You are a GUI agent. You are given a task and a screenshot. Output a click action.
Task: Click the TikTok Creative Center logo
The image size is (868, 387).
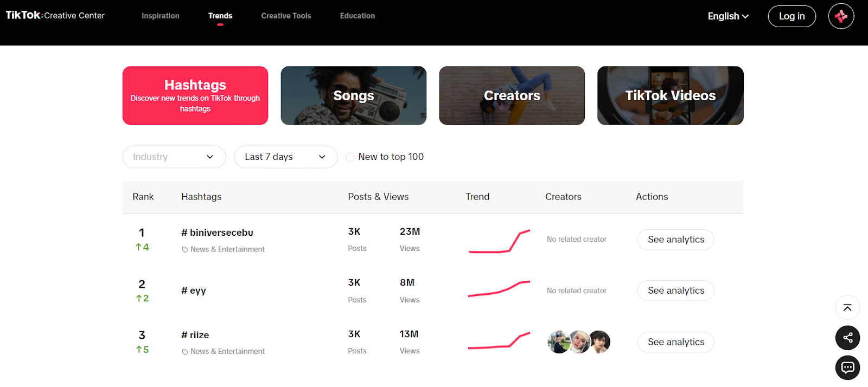pyautogui.click(x=55, y=15)
